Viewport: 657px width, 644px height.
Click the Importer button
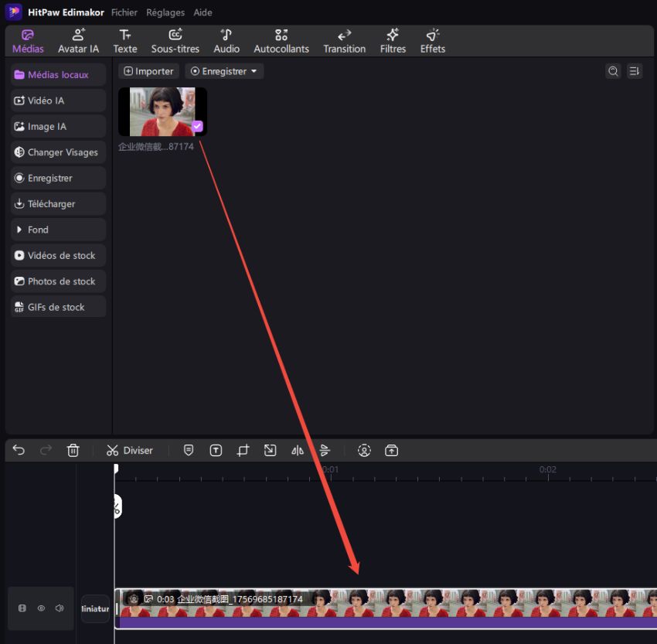pos(148,71)
